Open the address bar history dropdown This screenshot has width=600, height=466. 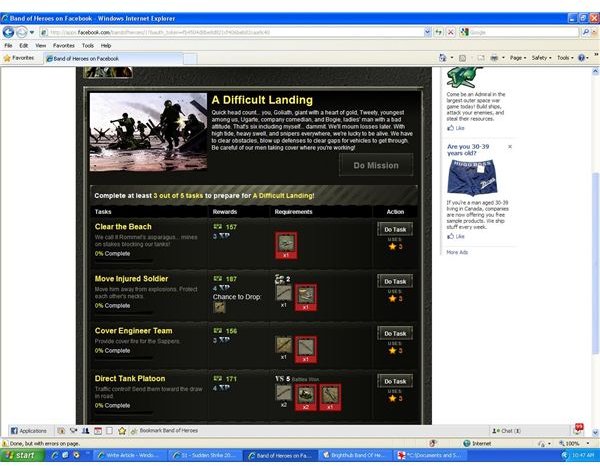[x=427, y=33]
